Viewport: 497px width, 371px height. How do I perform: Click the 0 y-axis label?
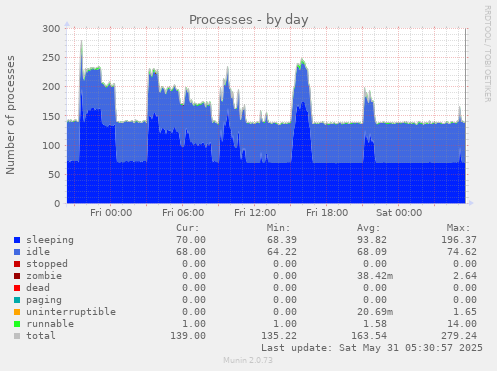[x=57, y=204]
